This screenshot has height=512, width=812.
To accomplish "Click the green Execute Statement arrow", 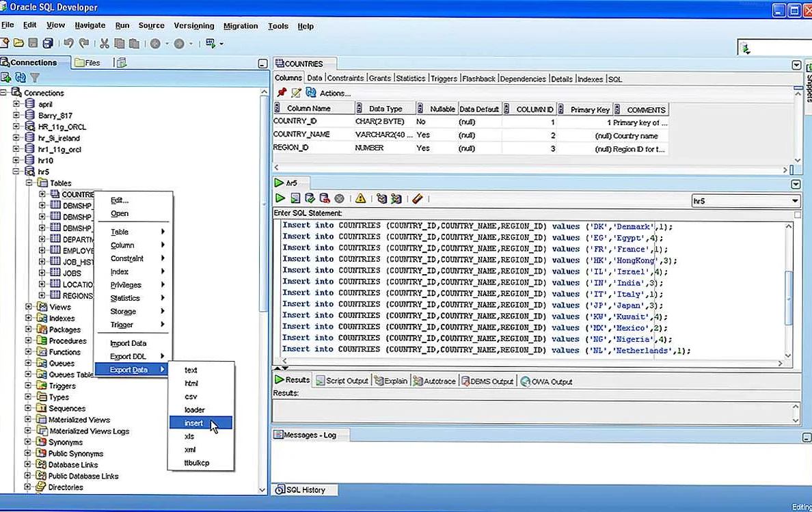I will tap(280, 199).
